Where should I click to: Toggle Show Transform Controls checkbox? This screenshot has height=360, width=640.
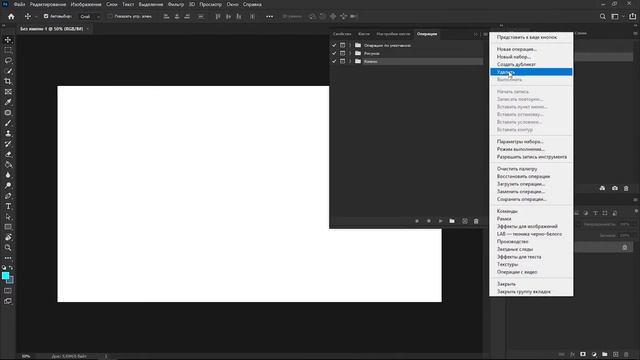(110, 16)
